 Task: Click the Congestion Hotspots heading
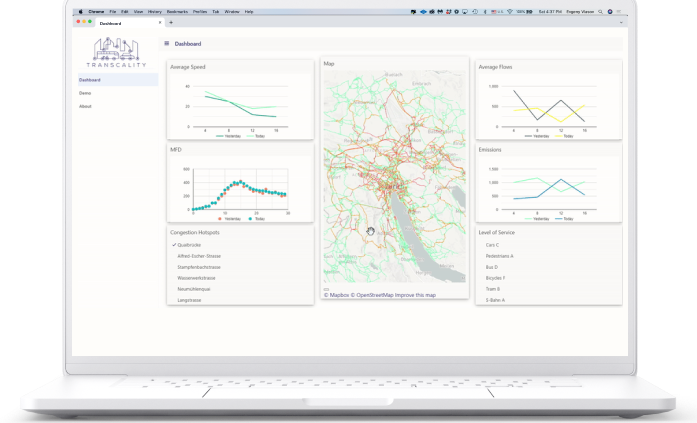coord(195,232)
